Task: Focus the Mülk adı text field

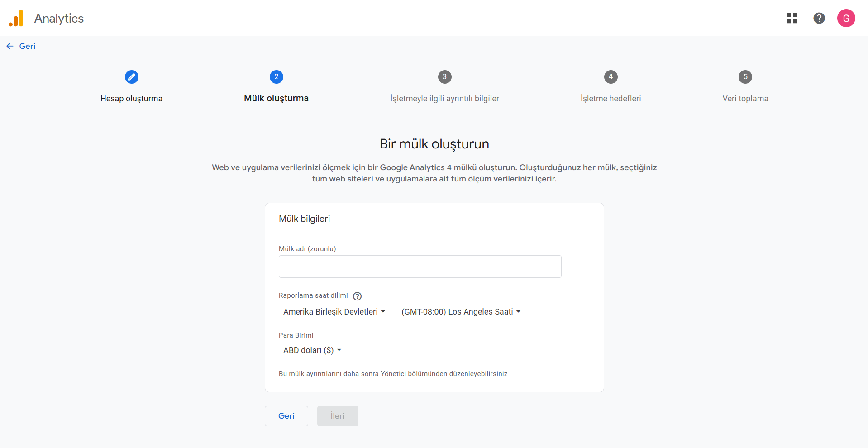Action: pyautogui.click(x=420, y=267)
